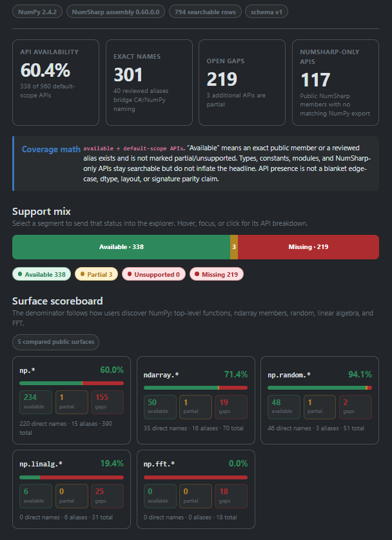
Task: Select the 1 partial box in ndarray.*
Action: point(195,406)
